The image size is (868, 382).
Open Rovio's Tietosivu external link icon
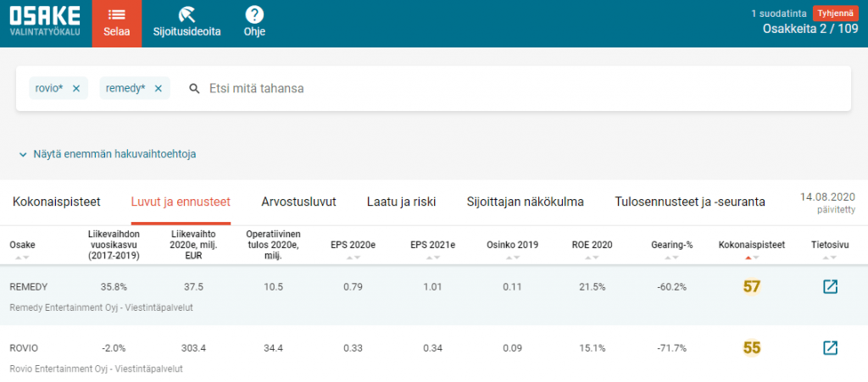[830, 347]
